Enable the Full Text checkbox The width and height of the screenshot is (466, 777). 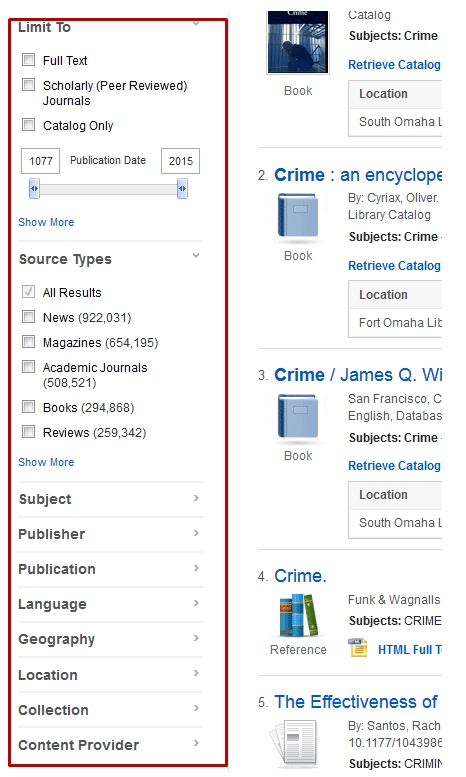[x=29, y=60]
